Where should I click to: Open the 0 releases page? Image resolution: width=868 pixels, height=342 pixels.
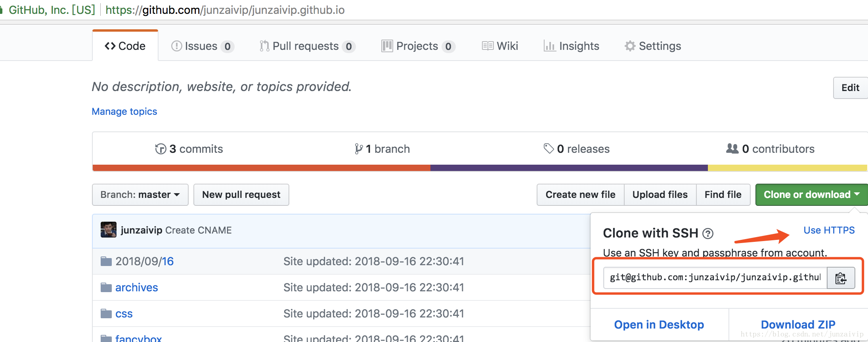point(577,149)
